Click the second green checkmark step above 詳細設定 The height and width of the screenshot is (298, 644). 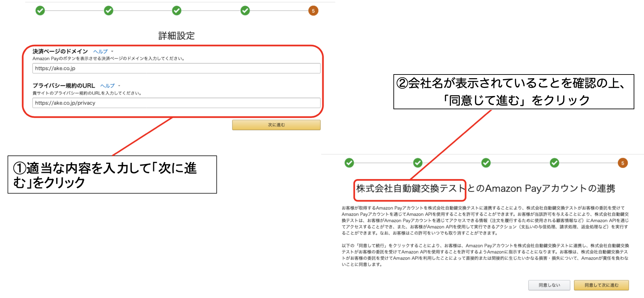[108, 11]
